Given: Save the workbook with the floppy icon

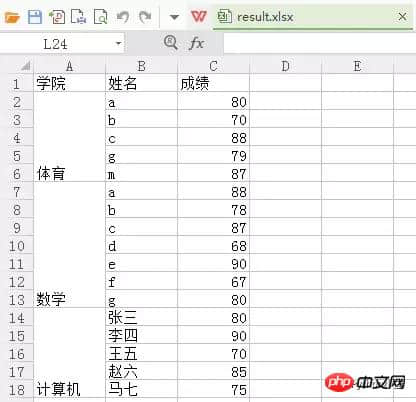Looking at the screenshot, I should 35,17.
